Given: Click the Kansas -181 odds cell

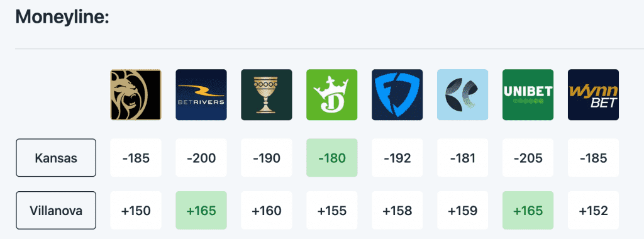Looking at the screenshot, I should tap(462, 158).
